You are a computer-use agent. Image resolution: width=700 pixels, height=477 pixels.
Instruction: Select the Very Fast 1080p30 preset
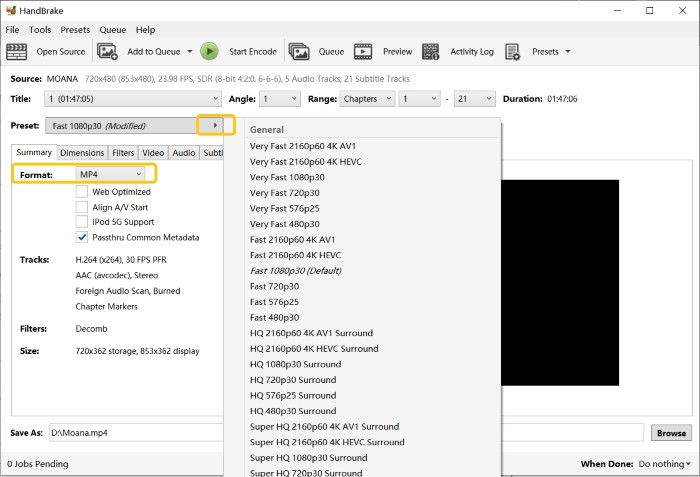pos(287,177)
